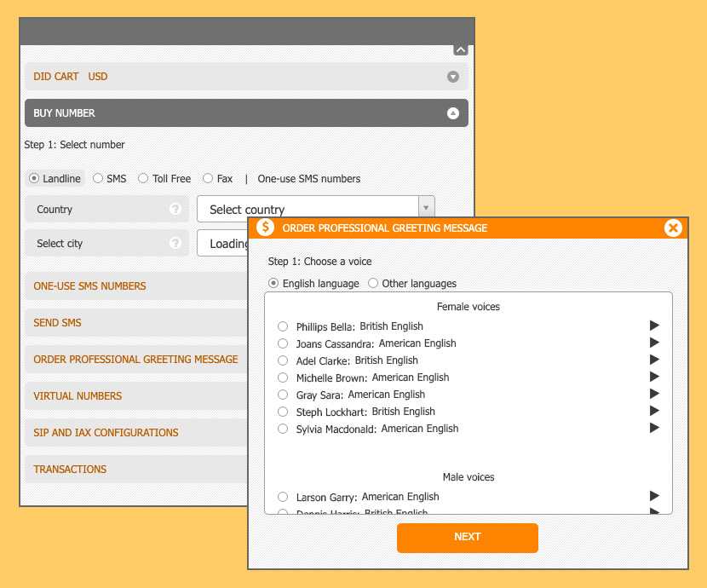Play Joans Cassandra voice sample
This screenshot has width=707, height=588.
pyautogui.click(x=654, y=343)
